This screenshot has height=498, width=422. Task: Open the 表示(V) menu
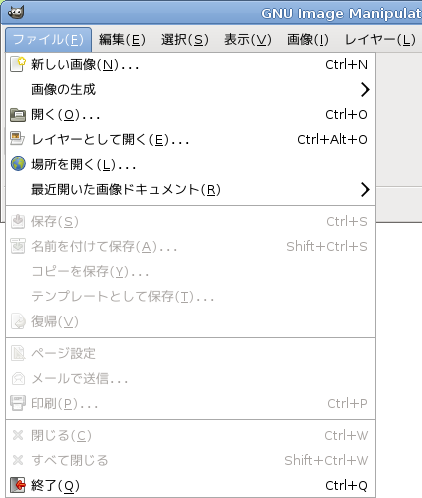coord(248,40)
